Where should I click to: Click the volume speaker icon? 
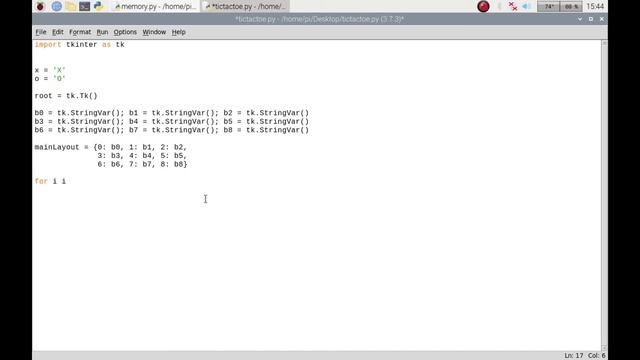pyautogui.click(x=526, y=6)
